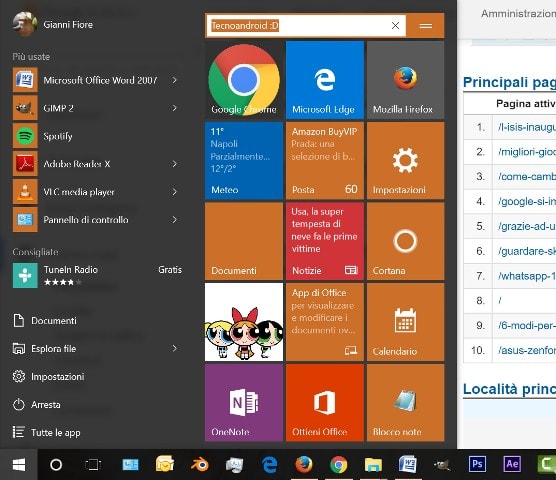Screen dimensions: 556x480
Task: Open the Documenti tile
Action: (244, 241)
